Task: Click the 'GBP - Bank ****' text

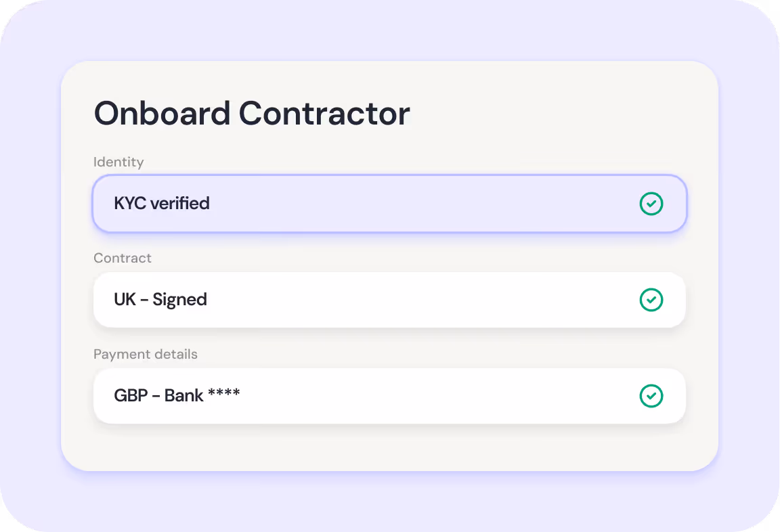Action: pos(177,396)
